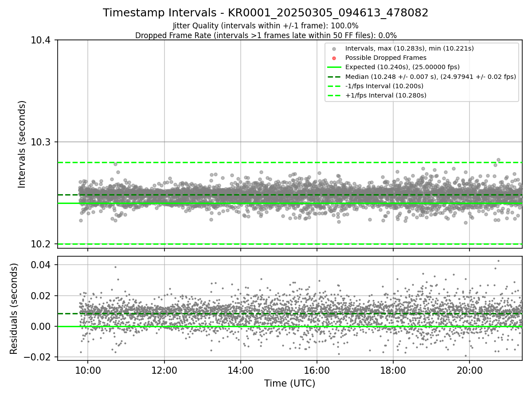
Task: Select the 'Jitter Quality' subtitle line
Action: point(266,26)
